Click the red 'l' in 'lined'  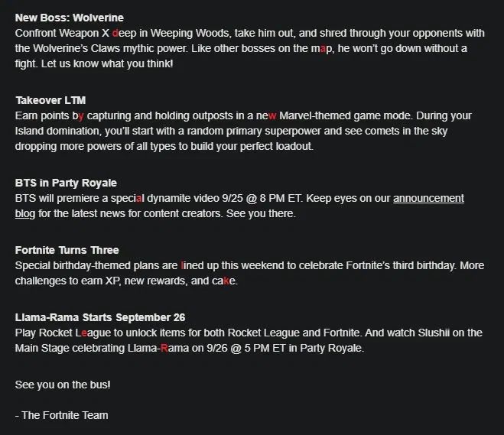tap(182, 266)
